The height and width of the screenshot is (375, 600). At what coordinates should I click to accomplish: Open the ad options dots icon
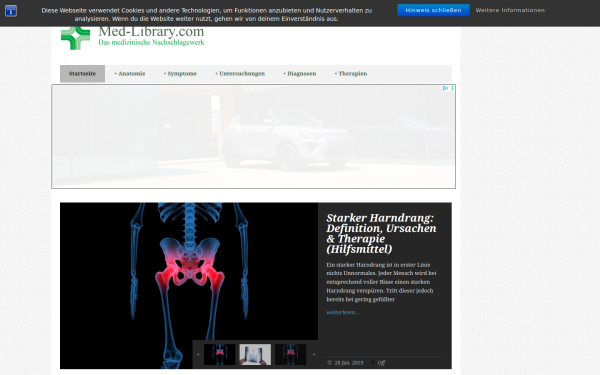[452, 88]
